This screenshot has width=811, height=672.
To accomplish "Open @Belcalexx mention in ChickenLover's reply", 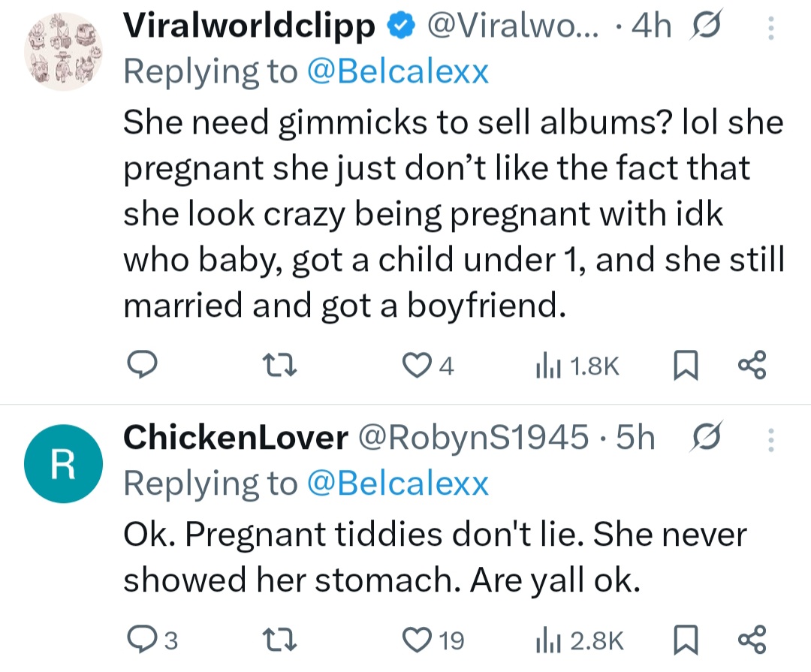I will pyautogui.click(x=397, y=483).
